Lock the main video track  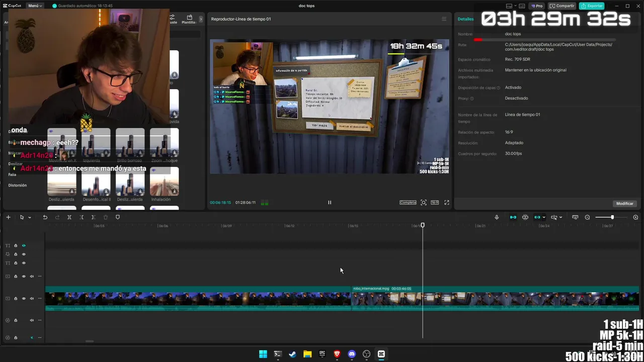click(x=16, y=298)
